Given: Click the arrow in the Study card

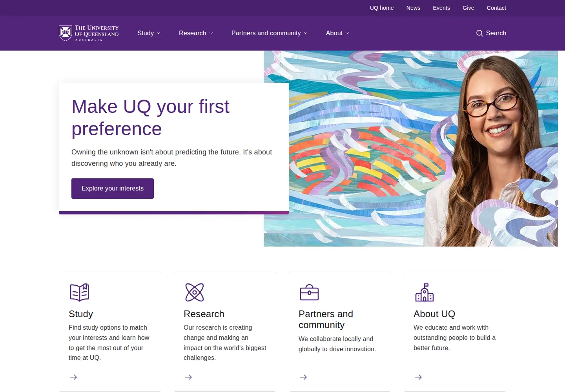Looking at the screenshot, I should tap(73, 377).
